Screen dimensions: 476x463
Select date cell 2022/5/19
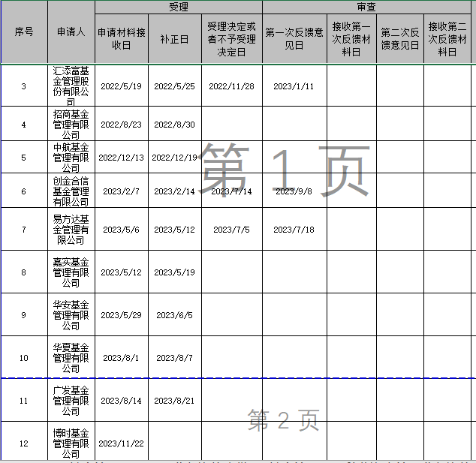[122, 86]
